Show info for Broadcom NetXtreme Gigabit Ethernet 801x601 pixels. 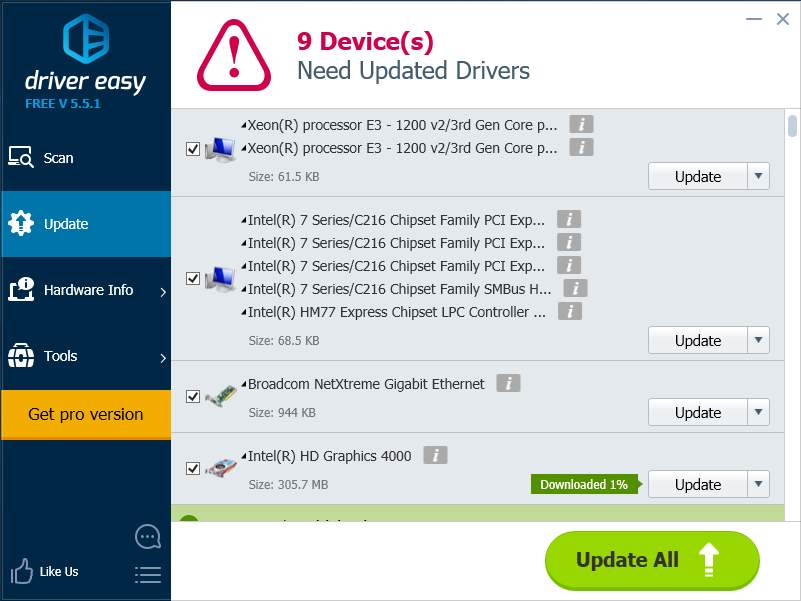coord(508,383)
